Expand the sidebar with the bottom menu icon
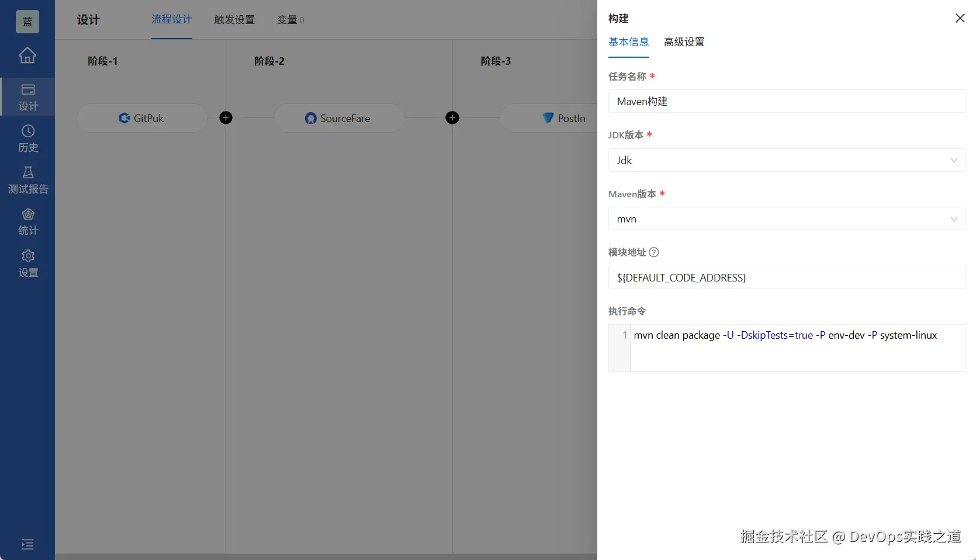Viewport: 976px width, 560px height. pos(27,544)
